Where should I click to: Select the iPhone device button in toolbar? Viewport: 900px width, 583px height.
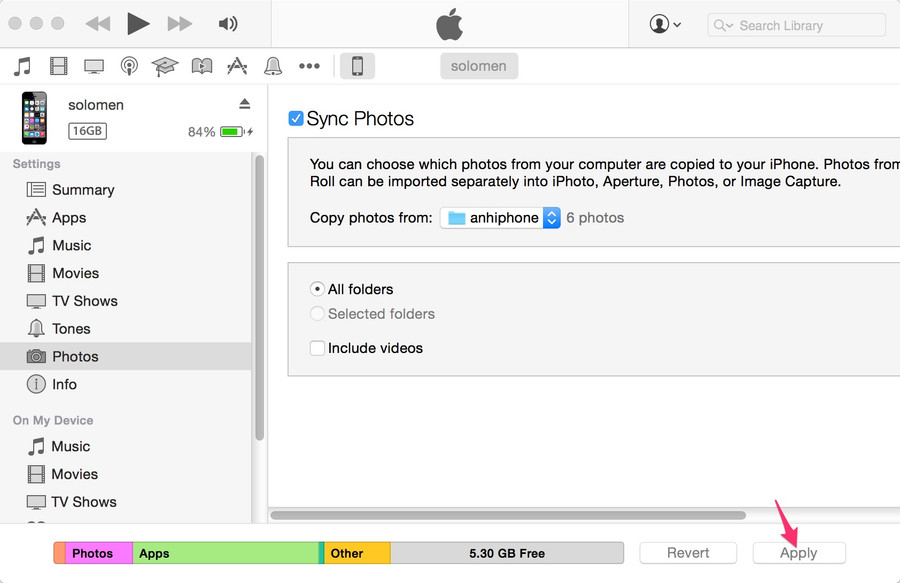pyautogui.click(x=357, y=66)
